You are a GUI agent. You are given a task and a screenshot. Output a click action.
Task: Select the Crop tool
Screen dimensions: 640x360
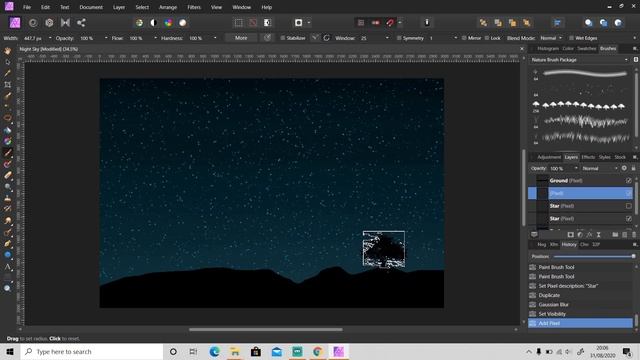[x=8, y=84]
